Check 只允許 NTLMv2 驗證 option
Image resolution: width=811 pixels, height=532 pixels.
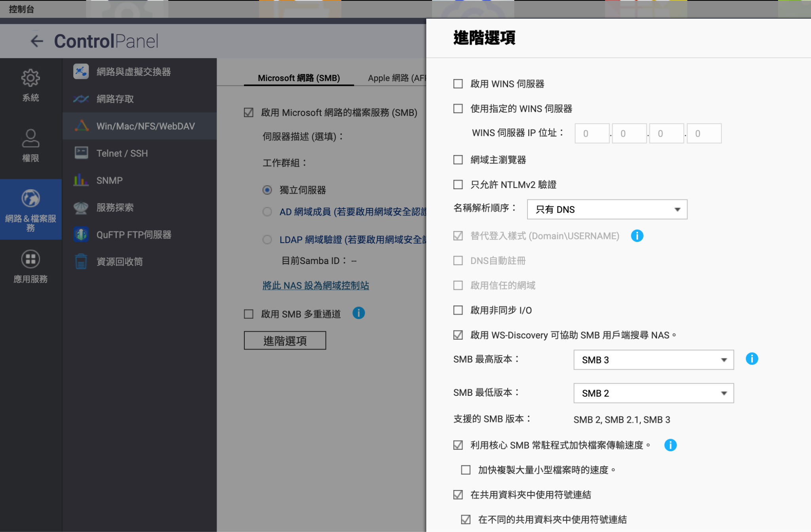(458, 184)
